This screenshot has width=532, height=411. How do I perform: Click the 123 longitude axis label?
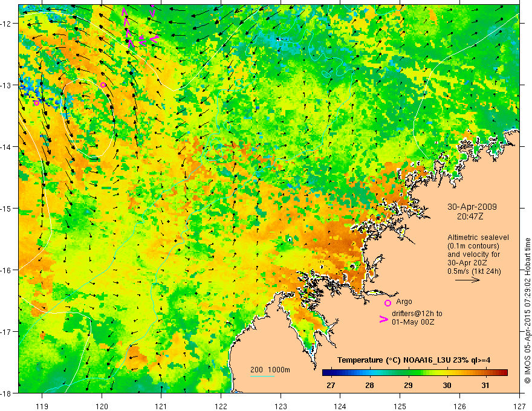click(281, 406)
